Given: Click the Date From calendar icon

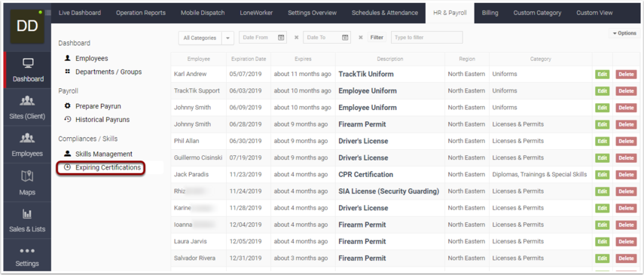Looking at the screenshot, I should coord(281,38).
